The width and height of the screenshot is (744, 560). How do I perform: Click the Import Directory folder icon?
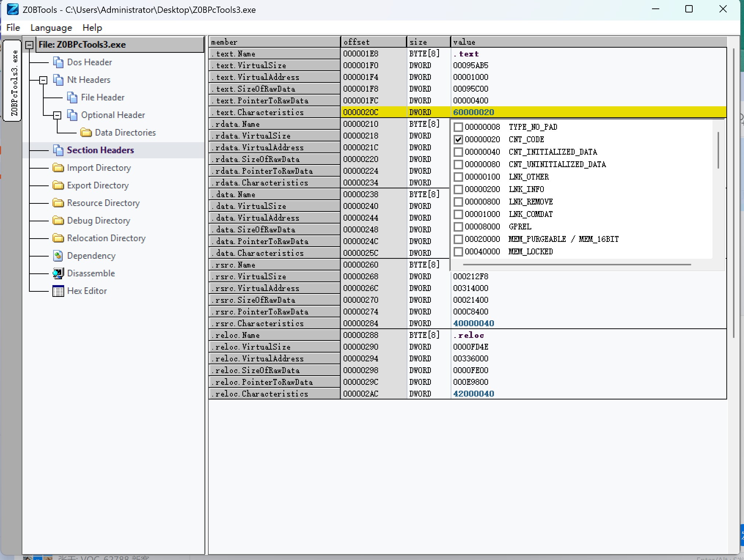58,167
